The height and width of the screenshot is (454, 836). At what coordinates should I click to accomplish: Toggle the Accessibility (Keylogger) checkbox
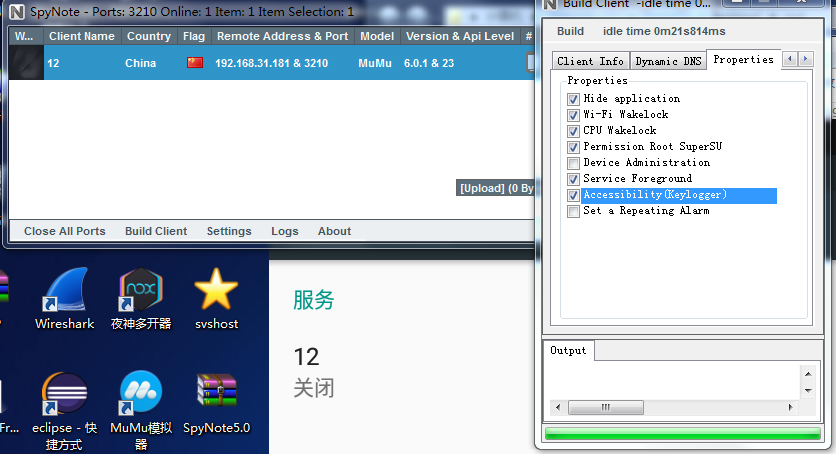tap(573, 196)
